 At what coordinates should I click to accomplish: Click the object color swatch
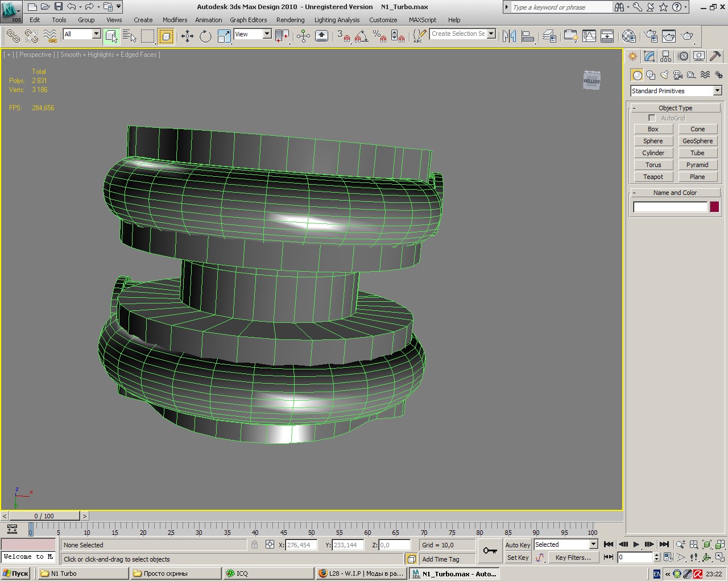[714, 207]
